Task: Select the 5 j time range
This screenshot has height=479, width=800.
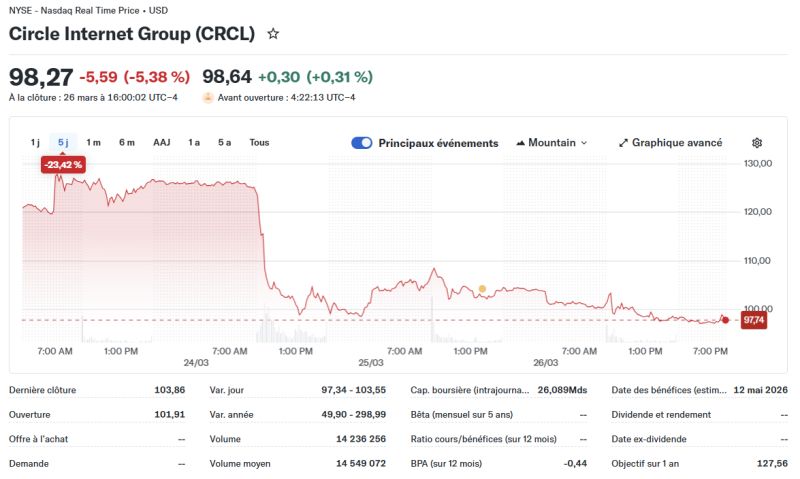Action: [63, 142]
